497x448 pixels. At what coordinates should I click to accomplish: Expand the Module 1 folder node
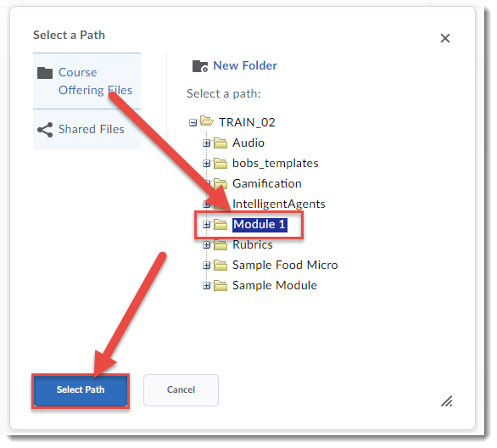(206, 225)
